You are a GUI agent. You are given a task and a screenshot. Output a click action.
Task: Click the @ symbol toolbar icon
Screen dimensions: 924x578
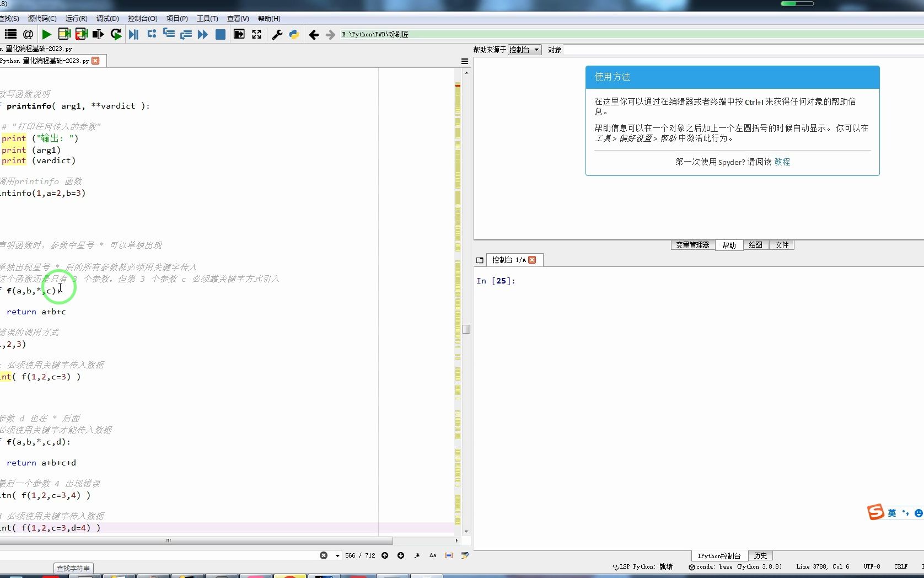coord(28,34)
